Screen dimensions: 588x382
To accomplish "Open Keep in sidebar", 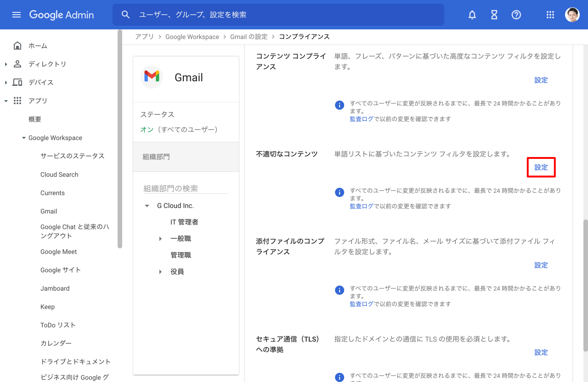I will (x=47, y=307).
